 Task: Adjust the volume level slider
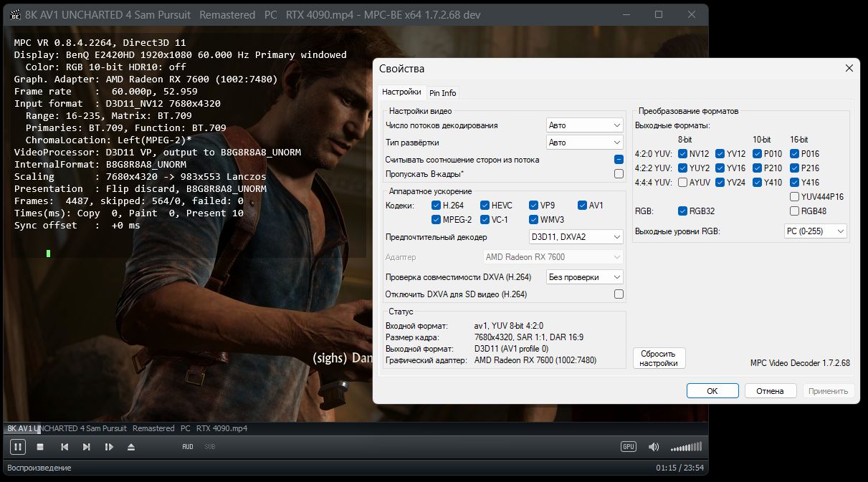pos(686,447)
